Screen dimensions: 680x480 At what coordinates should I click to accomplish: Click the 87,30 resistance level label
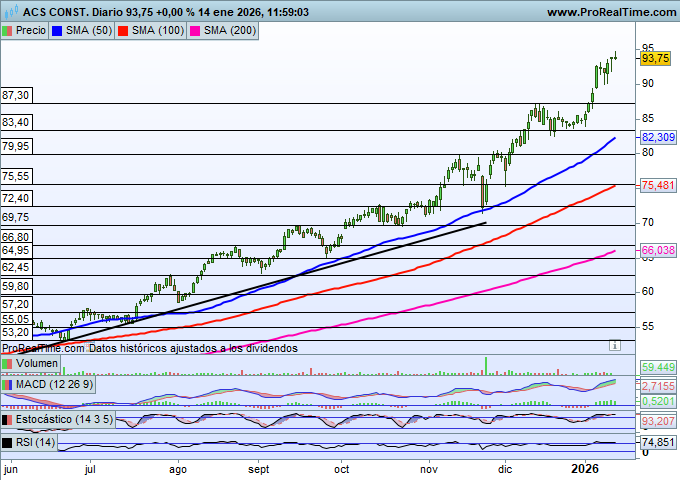[x=16, y=95]
